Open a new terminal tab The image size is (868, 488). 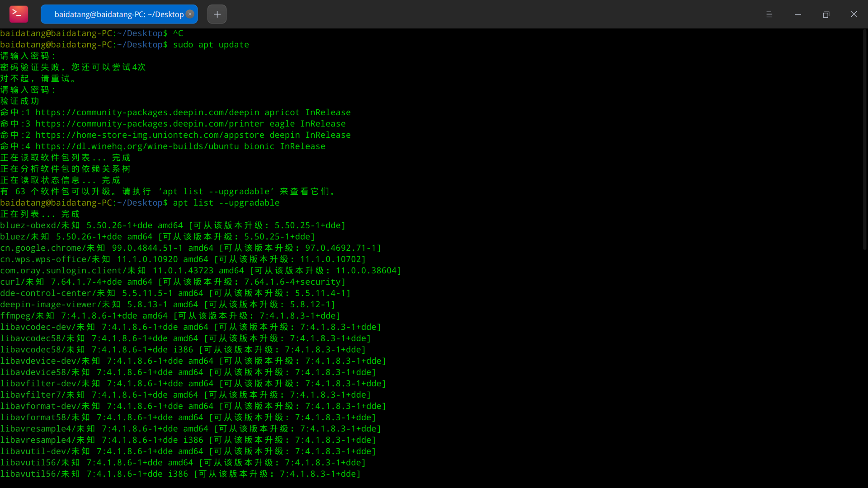pyautogui.click(x=217, y=14)
